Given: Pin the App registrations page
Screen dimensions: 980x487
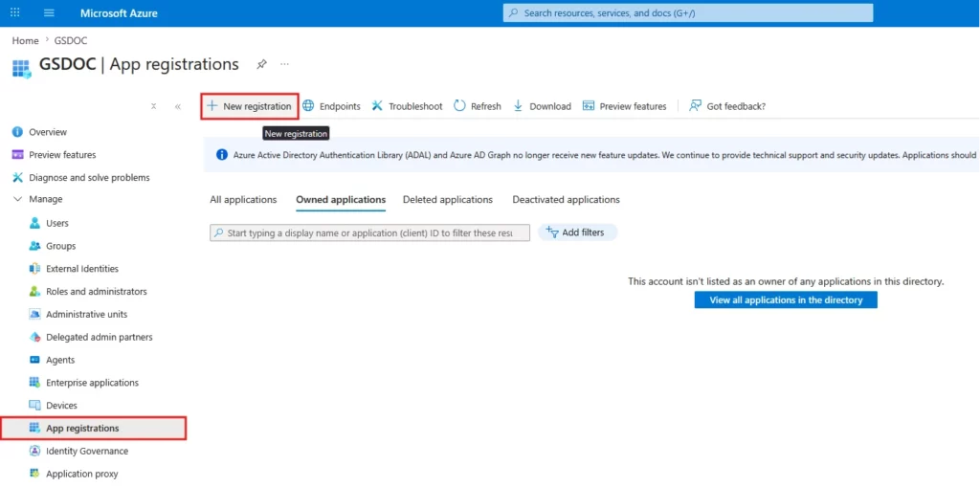Looking at the screenshot, I should [262, 64].
